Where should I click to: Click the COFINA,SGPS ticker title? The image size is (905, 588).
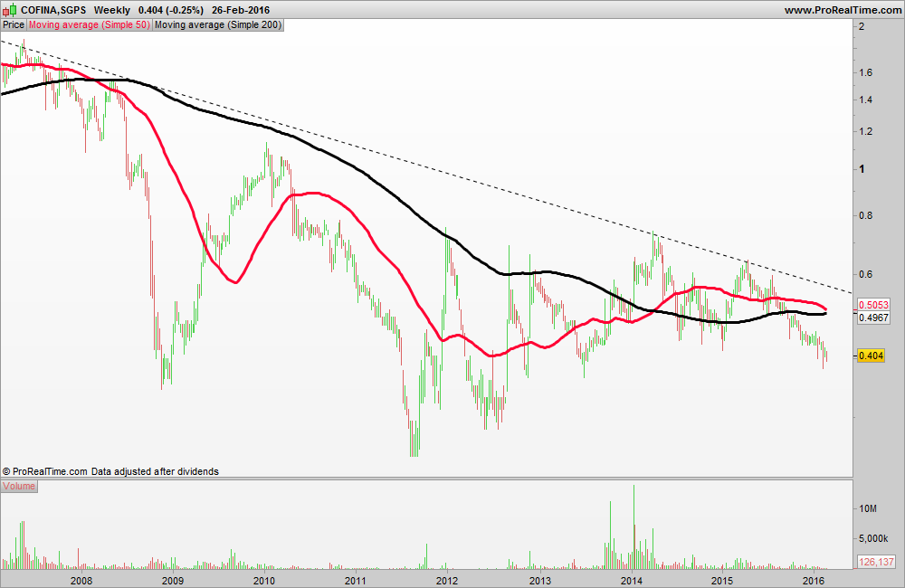pos(53,10)
